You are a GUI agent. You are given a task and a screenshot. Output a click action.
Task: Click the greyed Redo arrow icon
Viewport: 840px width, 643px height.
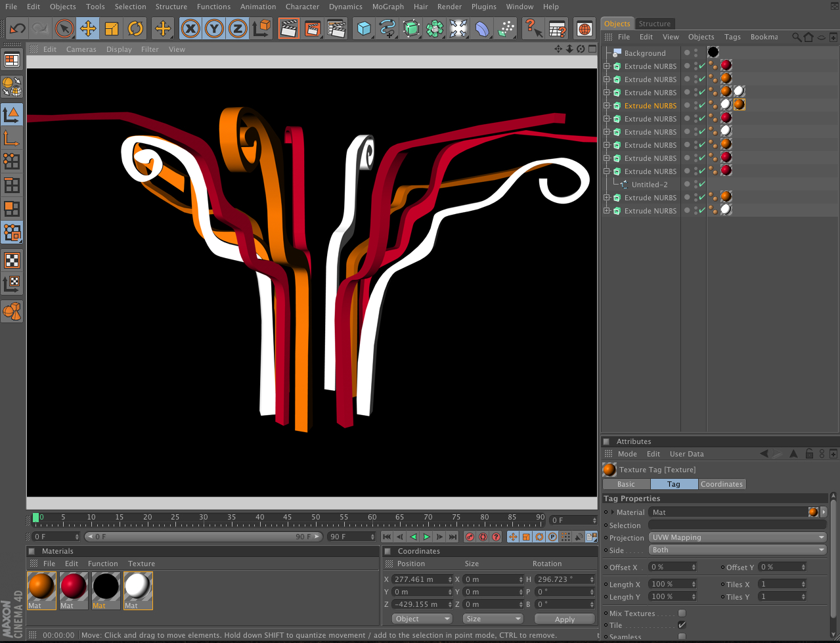39,29
